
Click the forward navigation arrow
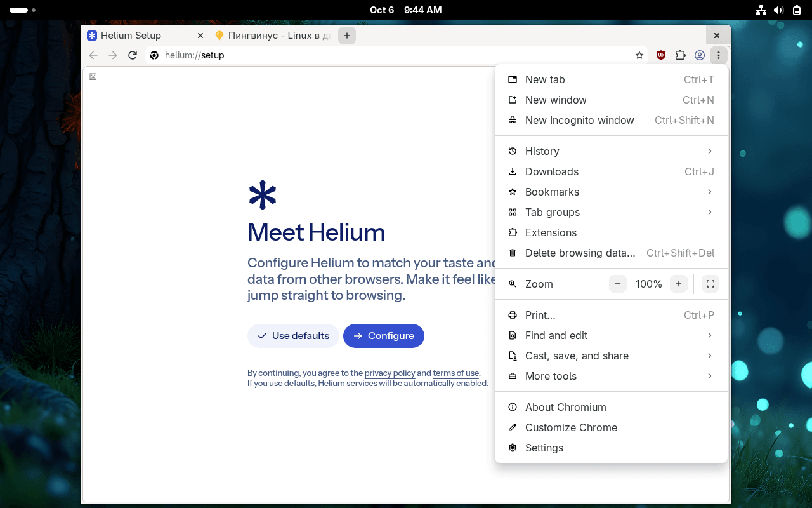pos(113,55)
